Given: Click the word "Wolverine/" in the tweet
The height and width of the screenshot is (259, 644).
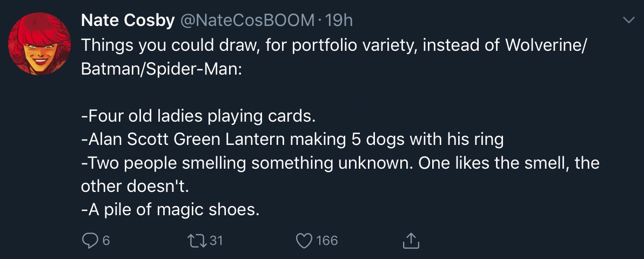Looking at the screenshot, I should coord(545,46).
